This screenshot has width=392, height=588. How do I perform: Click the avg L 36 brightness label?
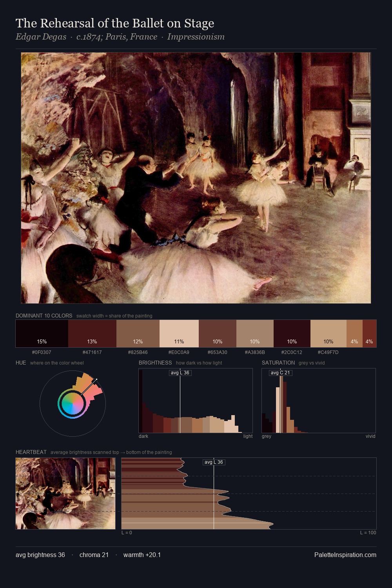click(x=180, y=373)
